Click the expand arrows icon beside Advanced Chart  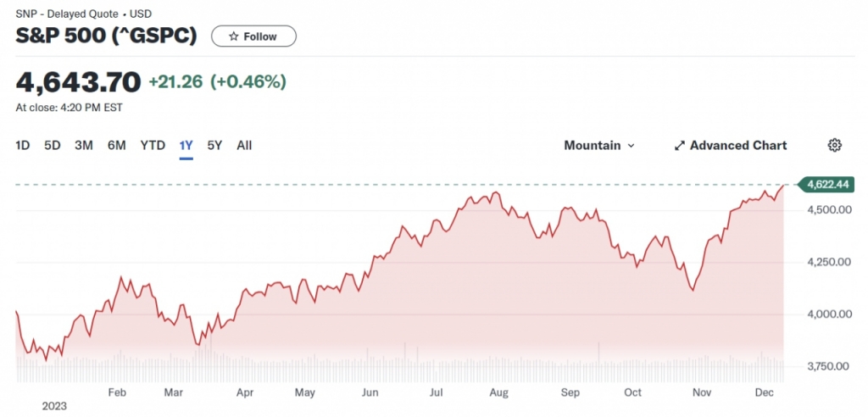point(679,145)
